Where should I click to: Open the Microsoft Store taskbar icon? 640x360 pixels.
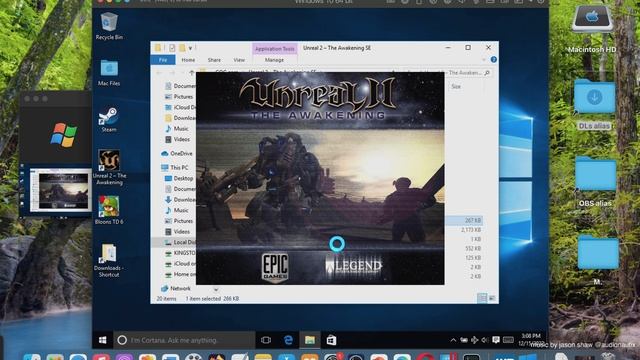pyautogui.click(x=331, y=340)
